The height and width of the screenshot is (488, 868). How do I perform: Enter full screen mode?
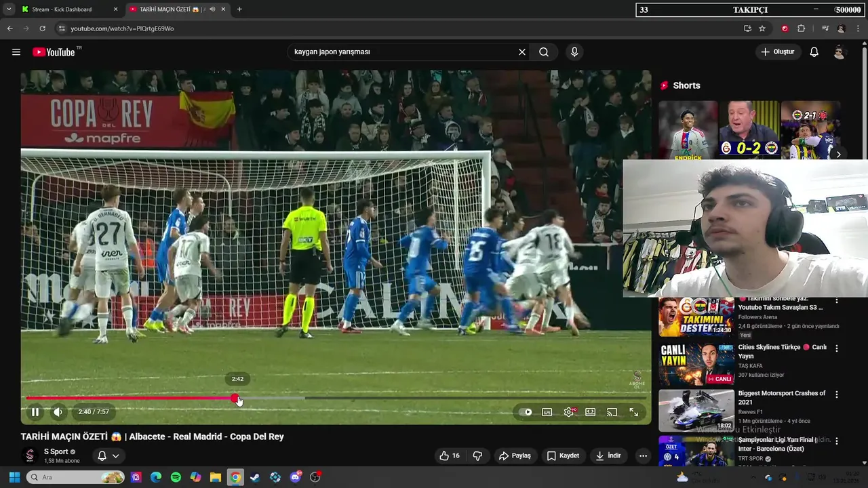[634, 412]
